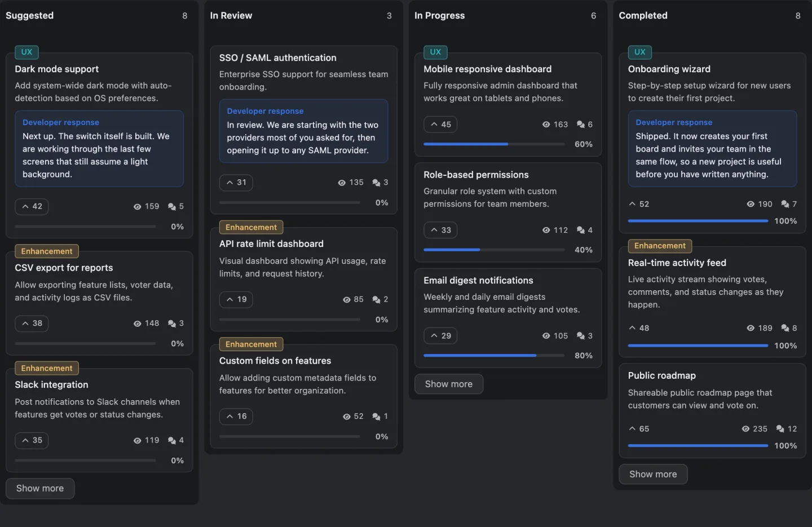The width and height of the screenshot is (812, 527).
Task: Upvote Email digest notifications
Action: coord(440,336)
